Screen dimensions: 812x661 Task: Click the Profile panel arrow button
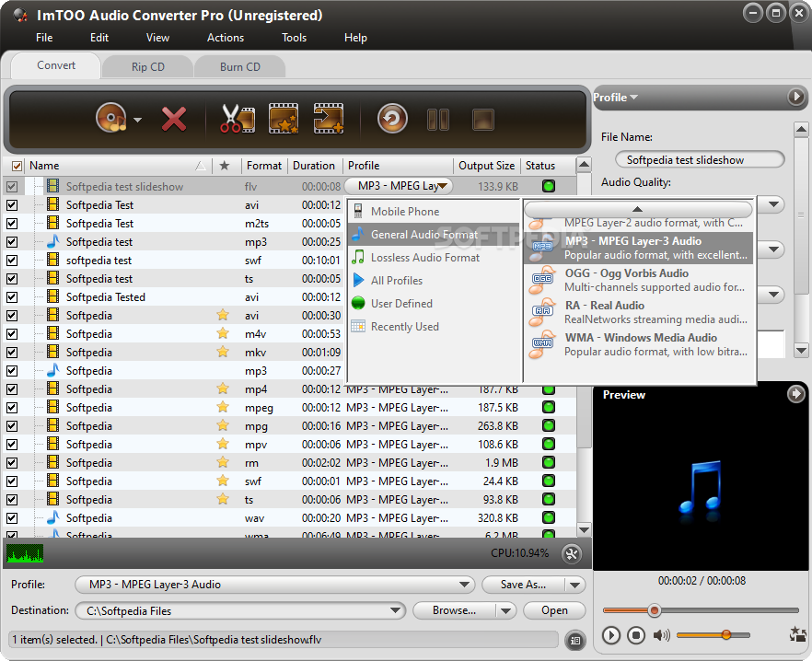click(796, 97)
